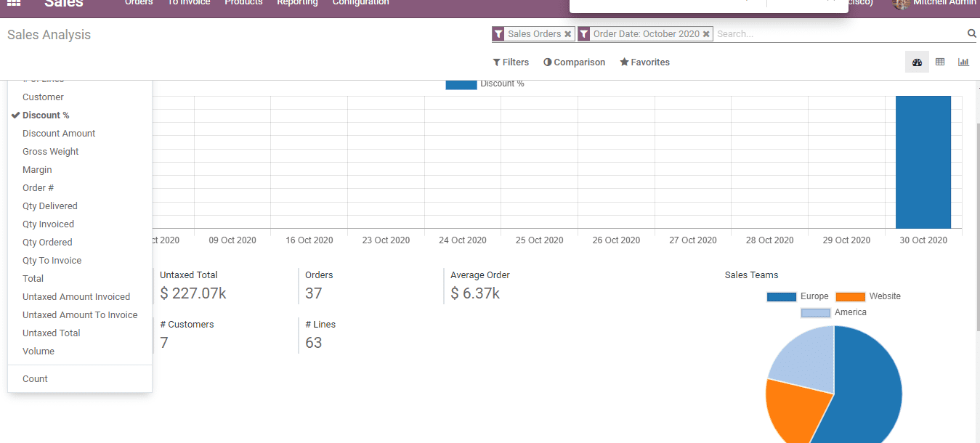Select Untaxed Total from measures list

pyautogui.click(x=51, y=333)
